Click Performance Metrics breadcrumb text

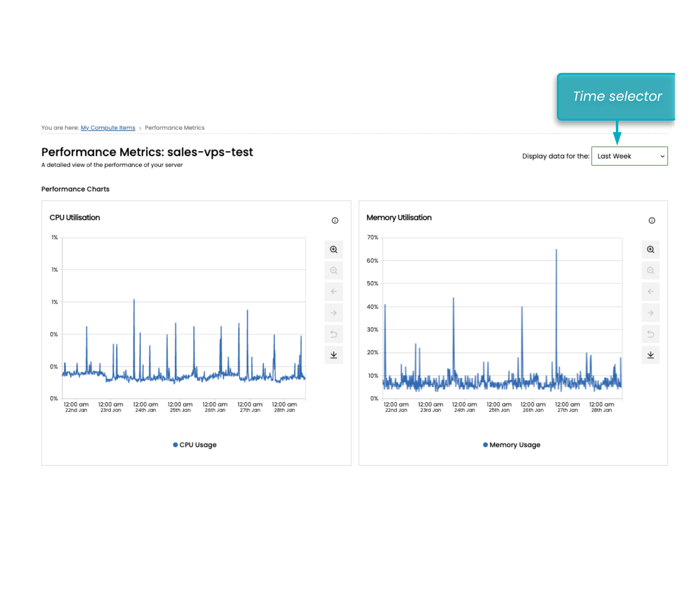(x=174, y=128)
